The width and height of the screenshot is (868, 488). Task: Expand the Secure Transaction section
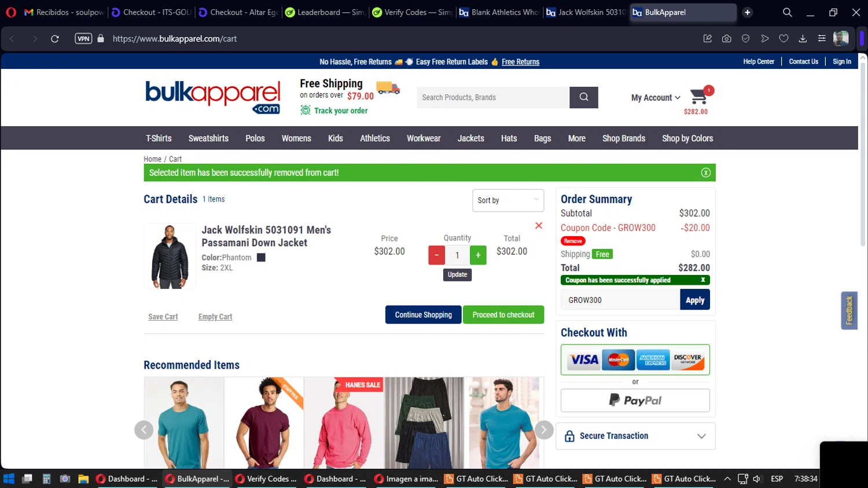click(x=635, y=436)
